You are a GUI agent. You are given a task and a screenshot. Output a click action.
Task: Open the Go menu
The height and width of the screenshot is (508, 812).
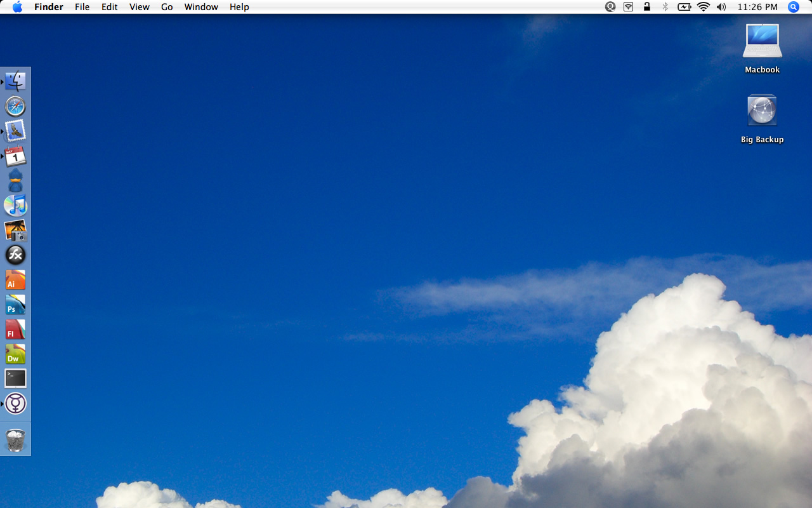click(x=167, y=7)
